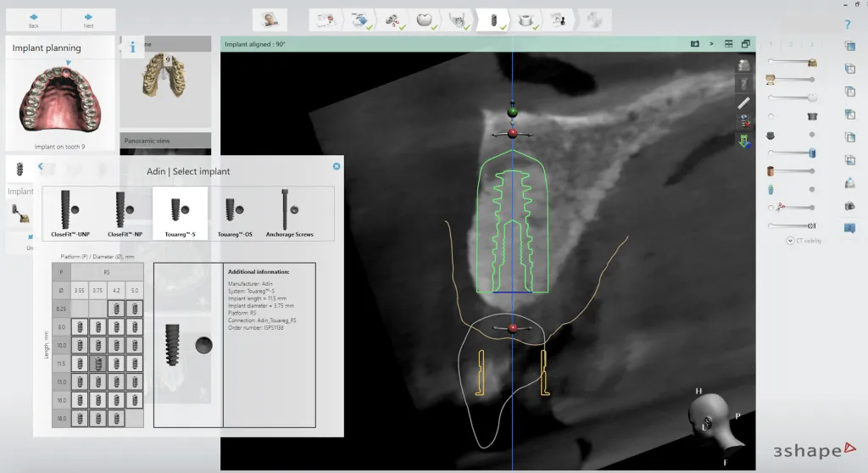
Task: Open the panoramic curve jaw workflow step
Action: tap(459, 20)
